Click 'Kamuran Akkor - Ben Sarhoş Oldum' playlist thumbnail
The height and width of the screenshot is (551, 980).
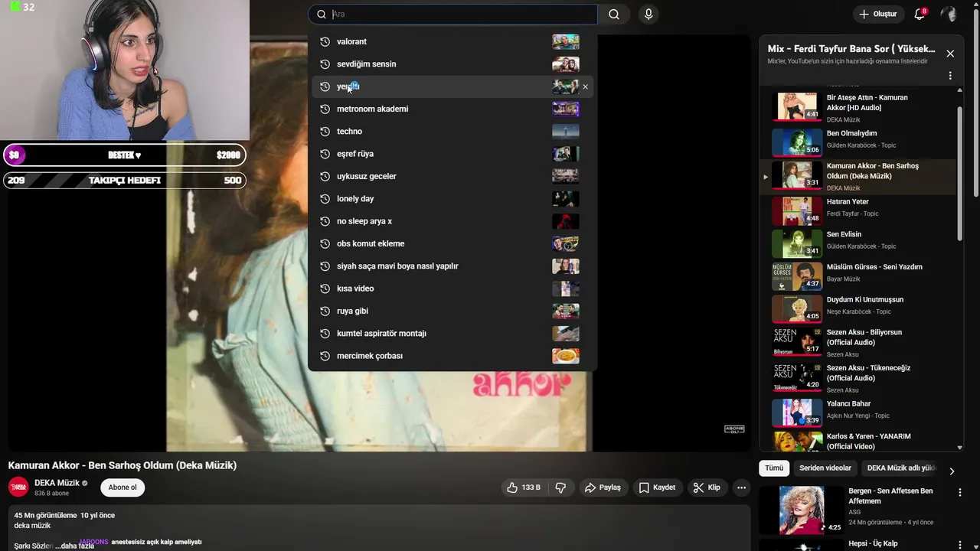[797, 175]
